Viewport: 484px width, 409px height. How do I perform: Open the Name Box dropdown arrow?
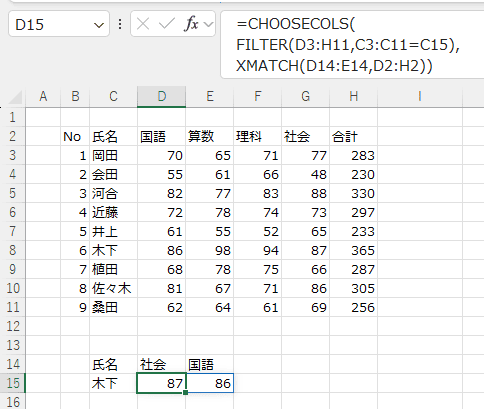click(99, 25)
